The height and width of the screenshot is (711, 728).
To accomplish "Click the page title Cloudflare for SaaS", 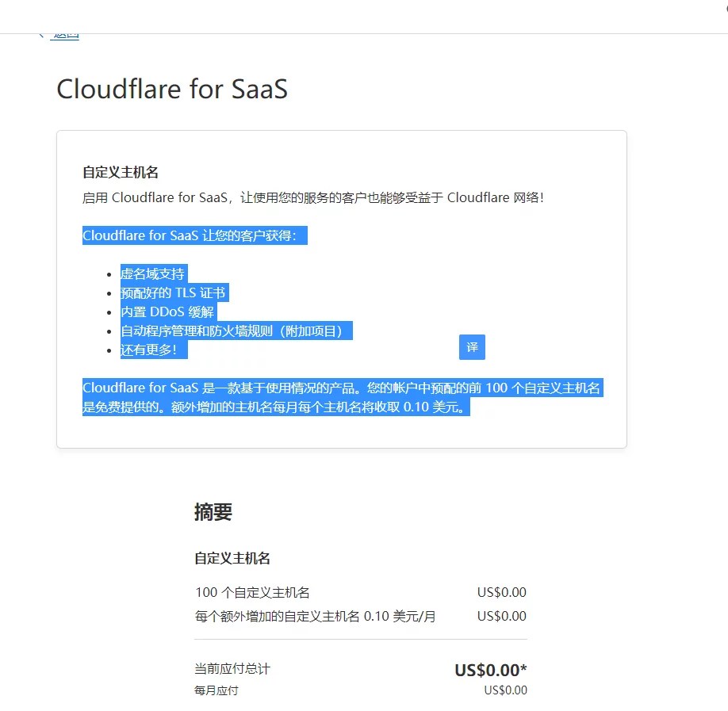I will coord(172,89).
